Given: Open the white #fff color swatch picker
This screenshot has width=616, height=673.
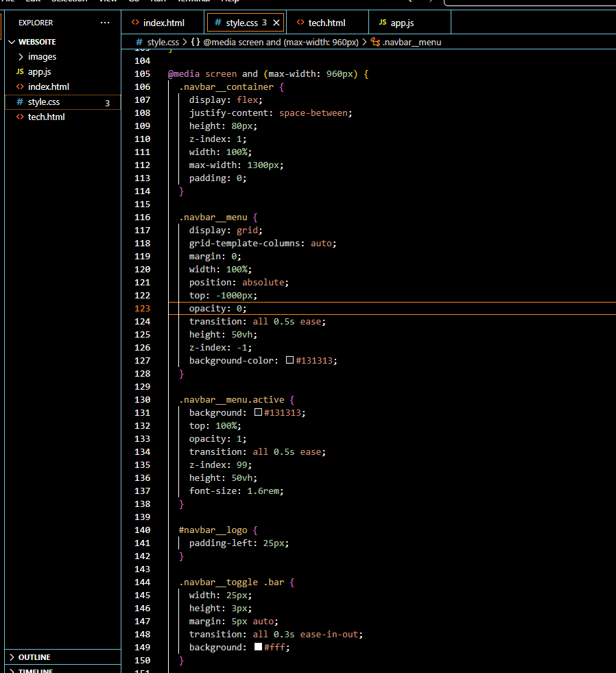Looking at the screenshot, I should [258, 647].
